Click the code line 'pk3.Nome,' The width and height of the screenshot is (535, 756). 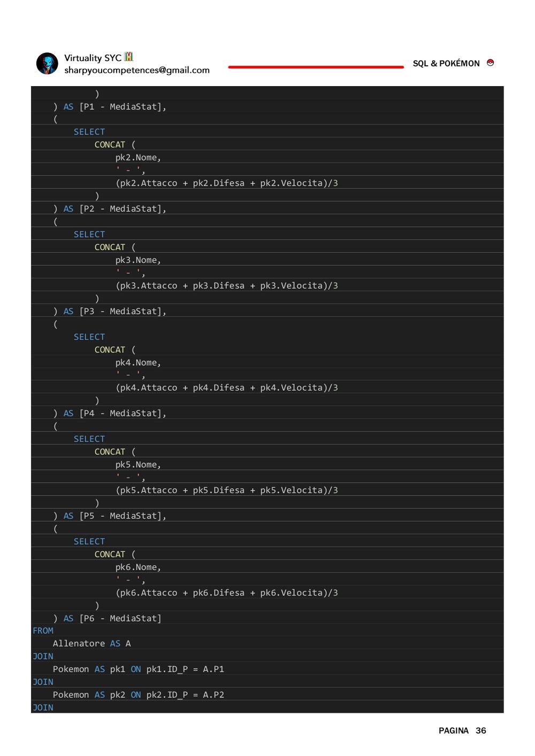tap(138, 260)
